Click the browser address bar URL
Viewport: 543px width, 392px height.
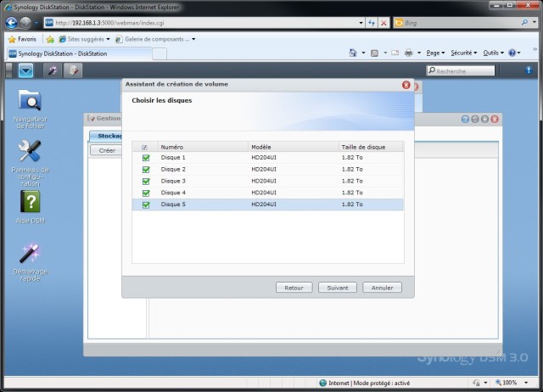pyautogui.click(x=206, y=23)
